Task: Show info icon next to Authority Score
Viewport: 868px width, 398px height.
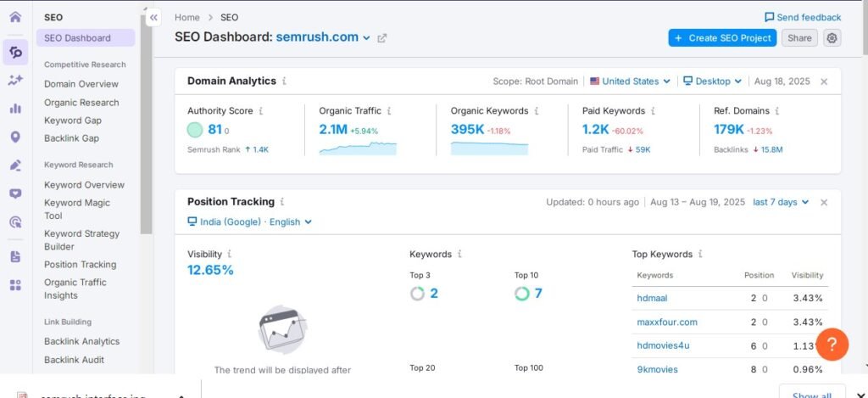Action: (x=261, y=111)
